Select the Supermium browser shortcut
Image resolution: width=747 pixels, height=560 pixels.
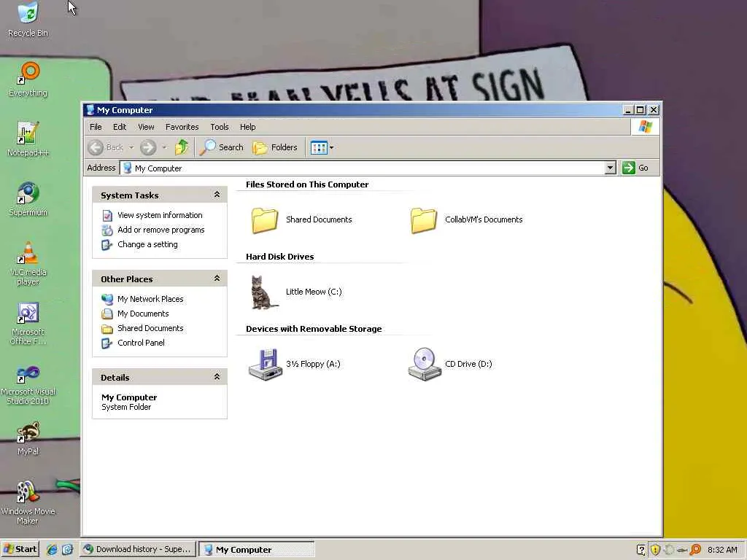[28, 199]
